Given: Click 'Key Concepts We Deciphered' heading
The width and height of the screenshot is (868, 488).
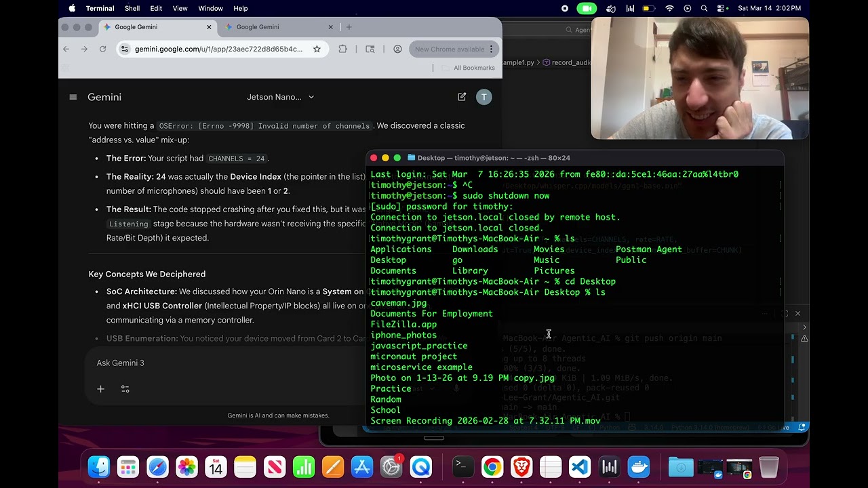Looking at the screenshot, I should click(147, 274).
